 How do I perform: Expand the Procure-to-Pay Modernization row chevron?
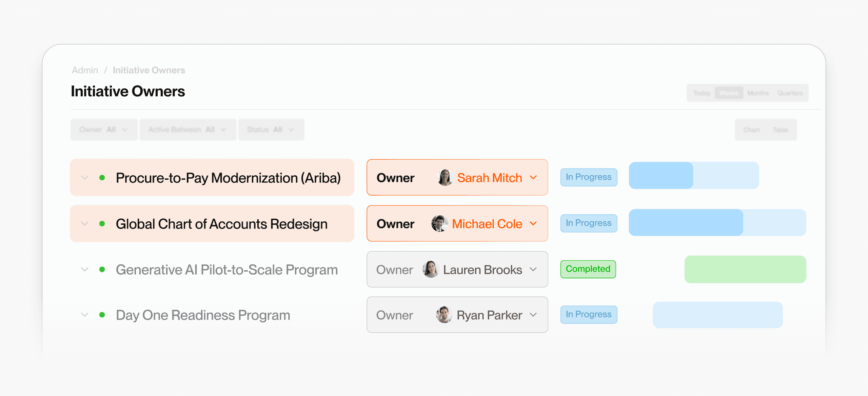coord(85,178)
